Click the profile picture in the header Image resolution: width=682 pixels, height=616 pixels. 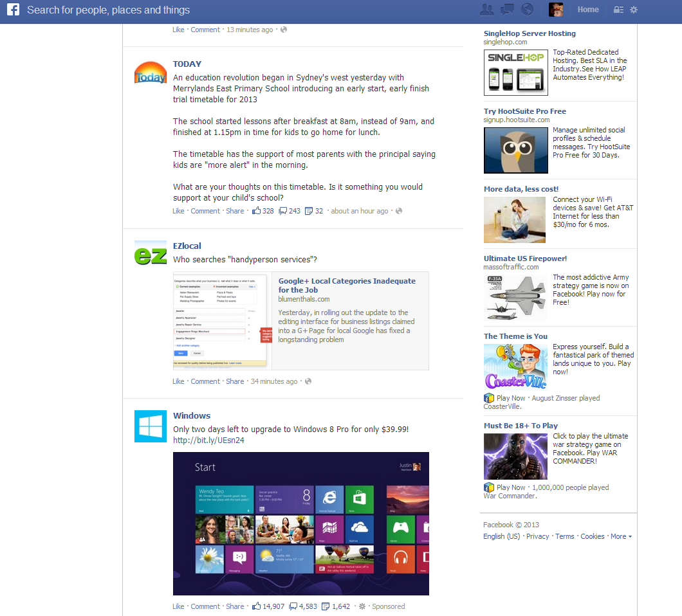pyautogui.click(x=556, y=10)
